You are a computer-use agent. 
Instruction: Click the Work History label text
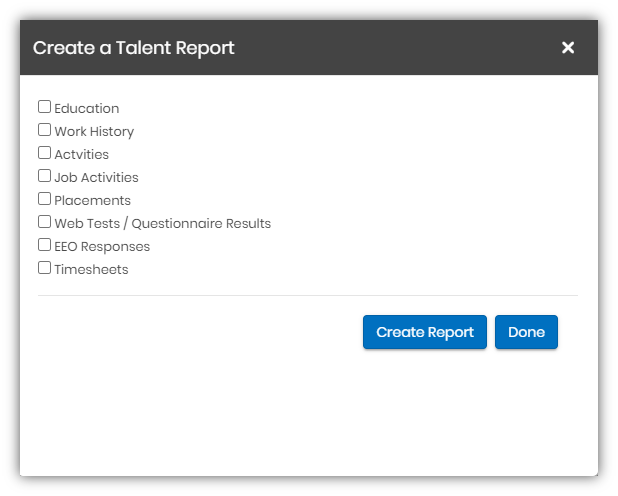pyautogui.click(x=94, y=131)
